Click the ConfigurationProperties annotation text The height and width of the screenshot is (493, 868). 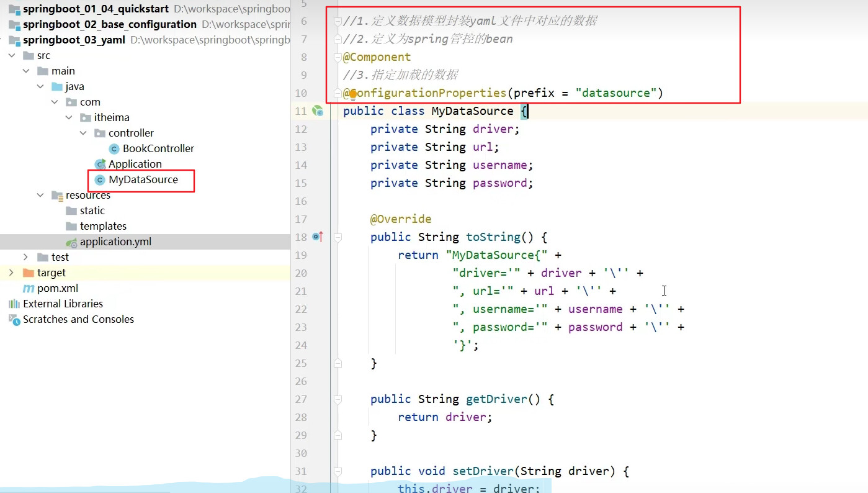point(424,93)
